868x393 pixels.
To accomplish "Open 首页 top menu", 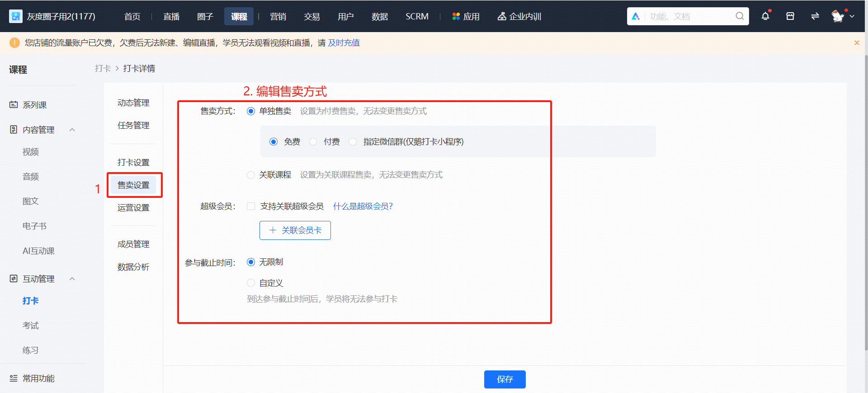I will [132, 17].
